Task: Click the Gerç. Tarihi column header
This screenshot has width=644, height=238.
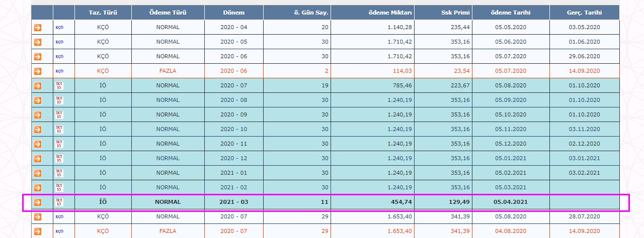Action: (x=585, y=13)
